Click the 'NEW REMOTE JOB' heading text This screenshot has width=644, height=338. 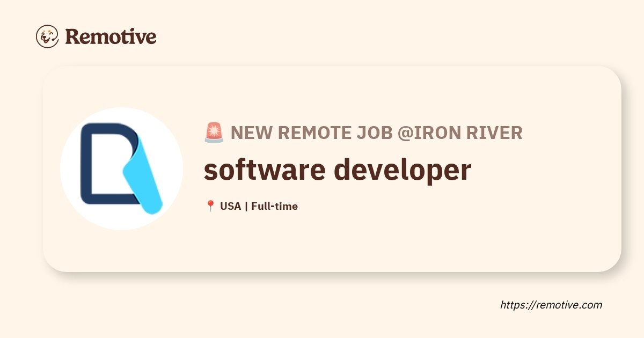coord(312,133)
